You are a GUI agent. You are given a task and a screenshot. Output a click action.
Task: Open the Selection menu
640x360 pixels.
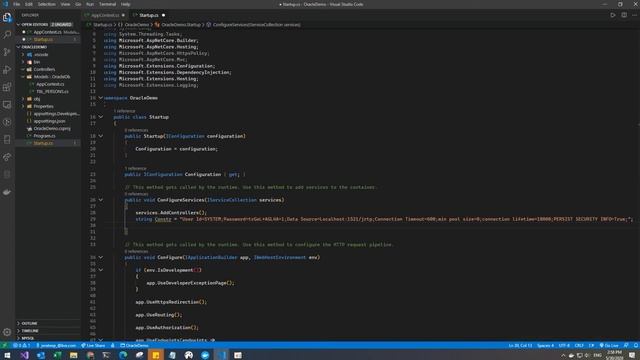[47, 4]
